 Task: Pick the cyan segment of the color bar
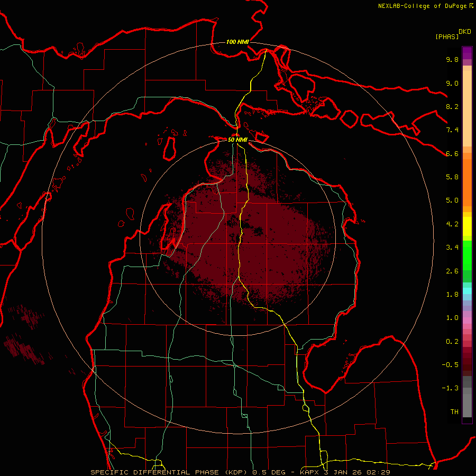[x=467, y=291]
